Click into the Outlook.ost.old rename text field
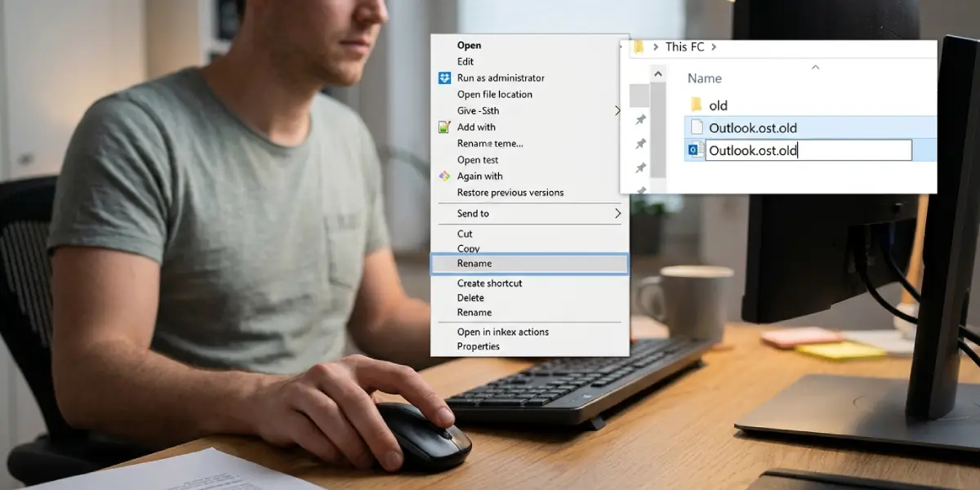This screenshot has width=980, height=490. coord(808,150)
